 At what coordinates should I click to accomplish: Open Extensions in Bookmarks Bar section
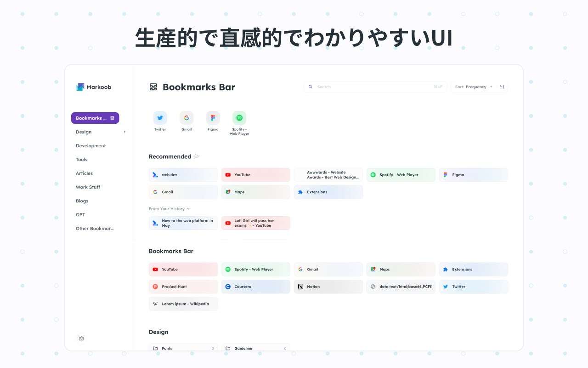click(474, 270)
